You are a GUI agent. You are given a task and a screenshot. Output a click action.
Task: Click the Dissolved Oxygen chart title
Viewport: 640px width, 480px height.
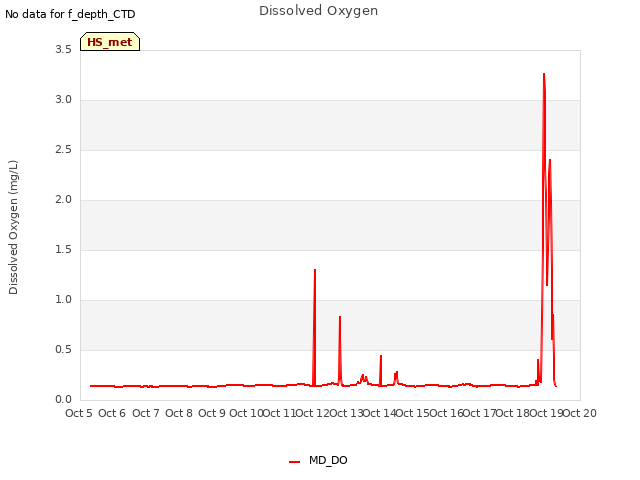click(318, 11)
